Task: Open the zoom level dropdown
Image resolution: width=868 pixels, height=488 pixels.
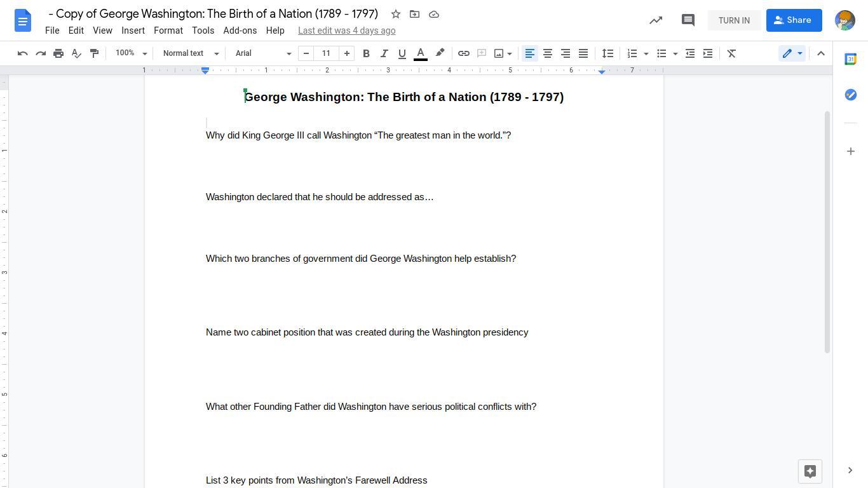Action: tap(131, 53)
